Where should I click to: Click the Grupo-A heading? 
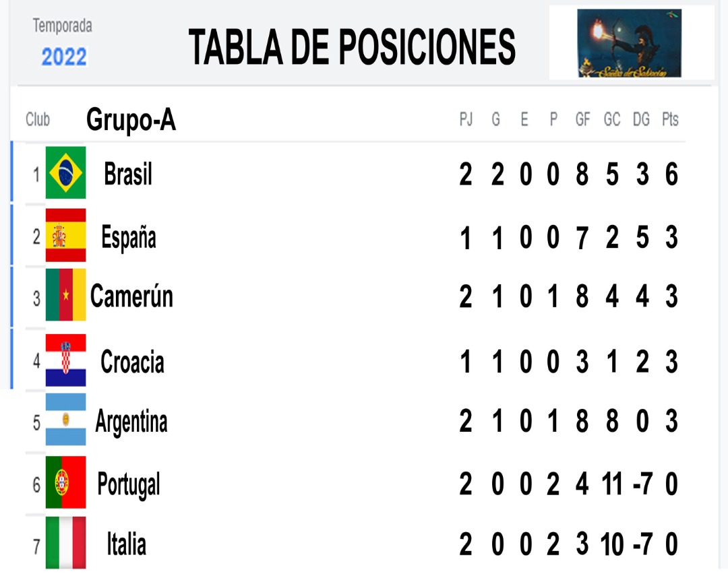131,120
